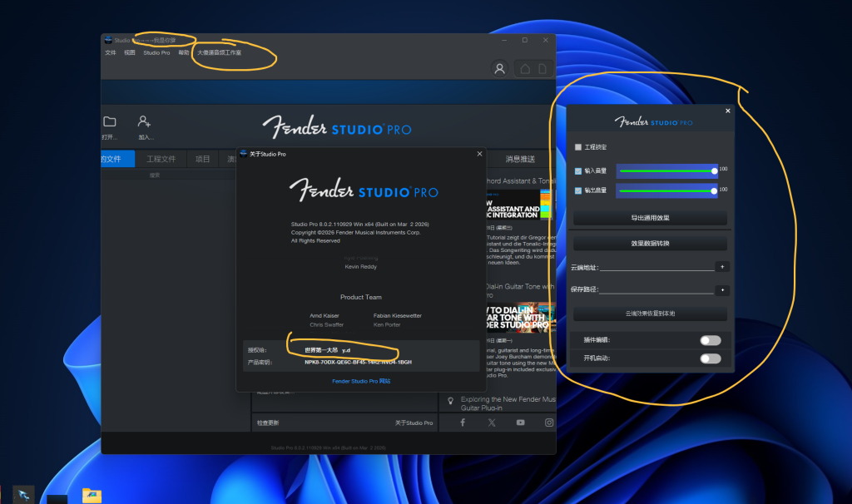Open the 视图 menu
Viewport: 852px width, 504px height.
tap(129, 52)
